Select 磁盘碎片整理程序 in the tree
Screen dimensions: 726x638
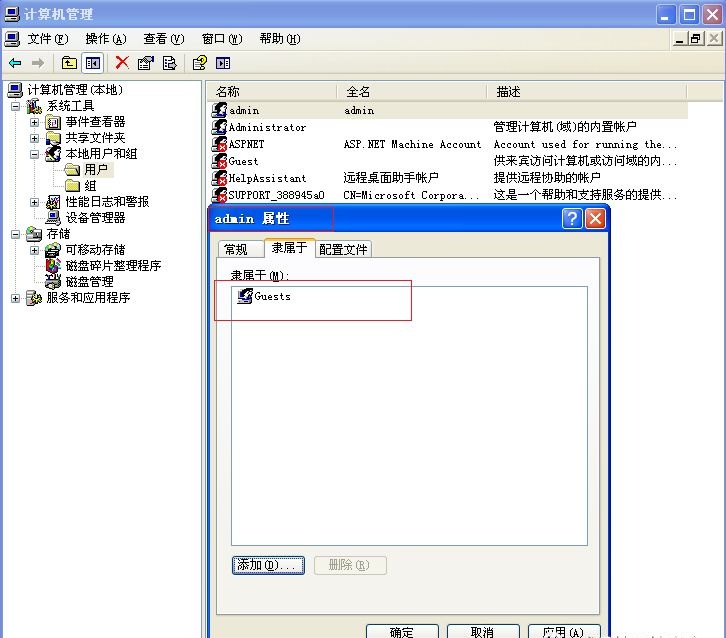(113, 266)
